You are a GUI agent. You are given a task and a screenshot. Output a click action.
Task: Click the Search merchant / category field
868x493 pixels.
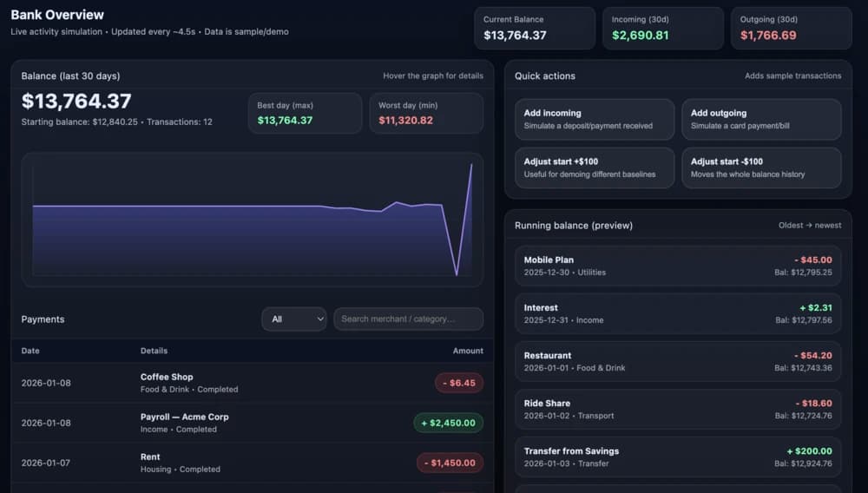click(408, 319)
